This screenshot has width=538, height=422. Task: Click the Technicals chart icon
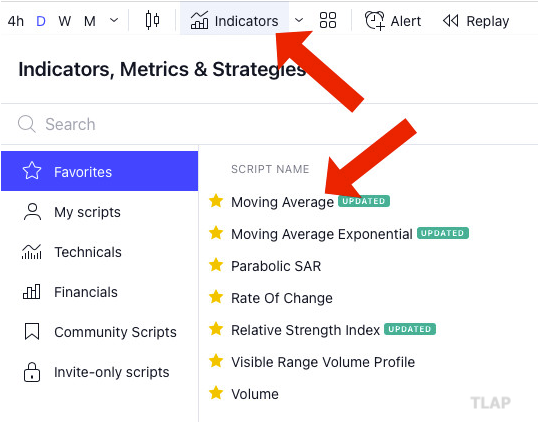click(x=32, y=252)
